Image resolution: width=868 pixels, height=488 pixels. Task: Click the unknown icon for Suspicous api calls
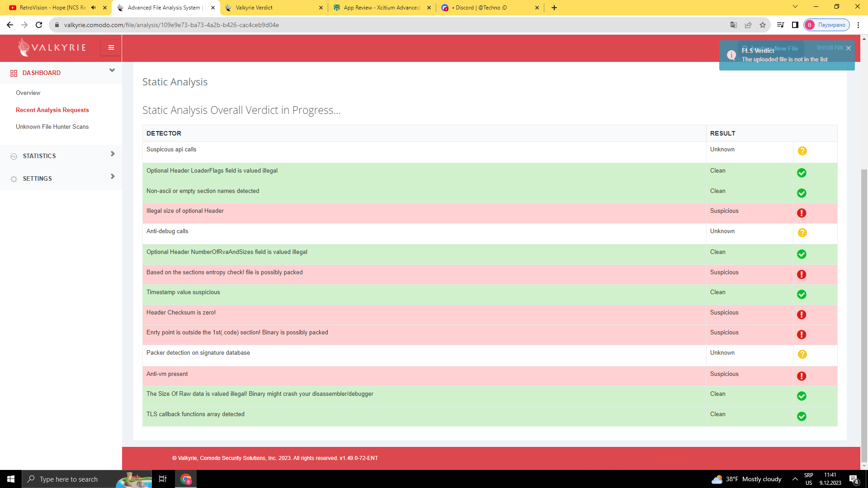point(802,151)
